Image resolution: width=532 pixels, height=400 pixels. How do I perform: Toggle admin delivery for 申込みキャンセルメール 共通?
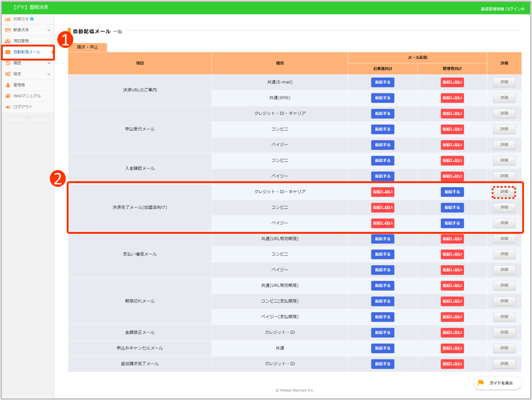(x=452, y=348)
